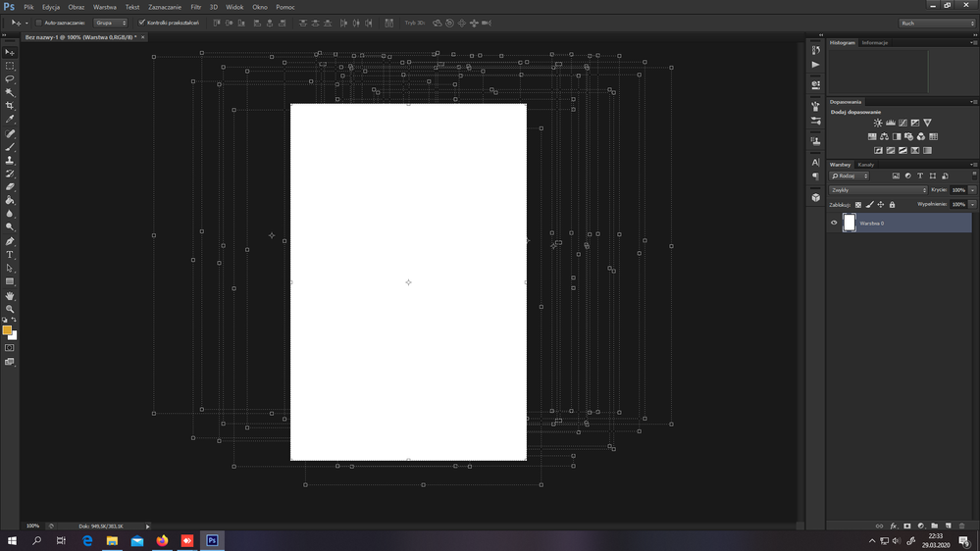
Task: Uncheck Kontrolki przekształceń checkbox
Action: [x=142, y=24]
